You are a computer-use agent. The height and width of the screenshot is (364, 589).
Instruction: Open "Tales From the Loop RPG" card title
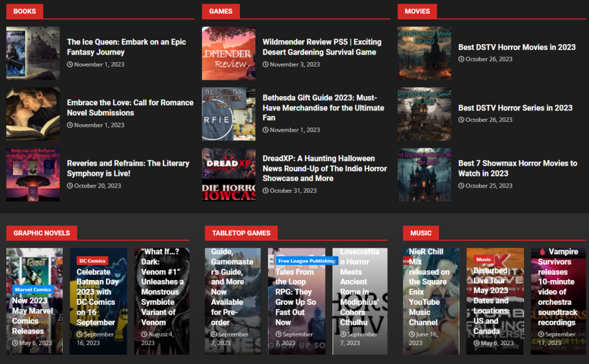296,297
